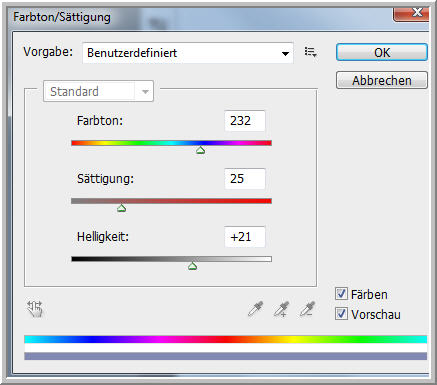Click the Helligkeit slider handle

pyautogui.click(x=192, y=266)
